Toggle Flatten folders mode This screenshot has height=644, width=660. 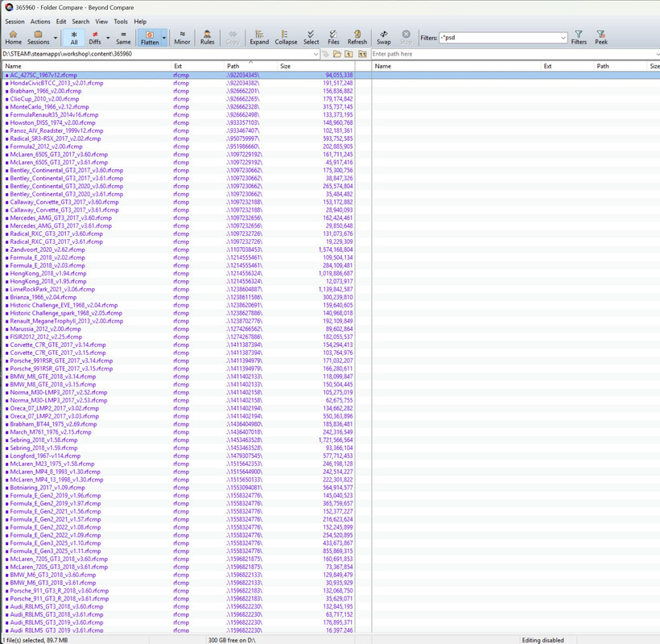[x=150, y=38]
